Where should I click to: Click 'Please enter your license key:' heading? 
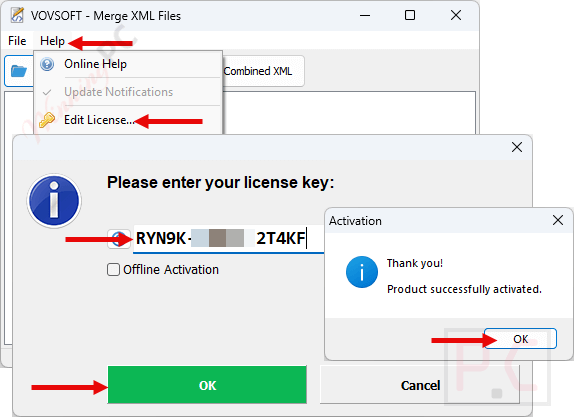tap(221, 182)
